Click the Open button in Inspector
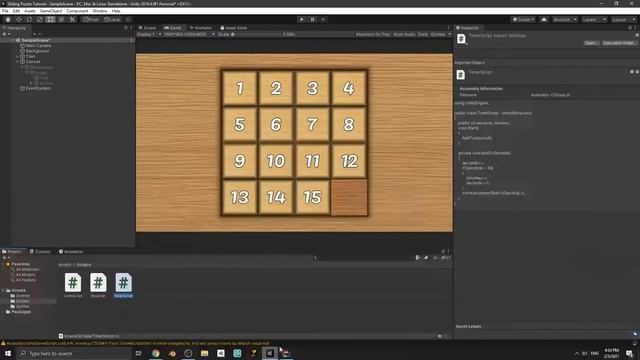This screenshot has height=360, width=640. click(591, 43)
